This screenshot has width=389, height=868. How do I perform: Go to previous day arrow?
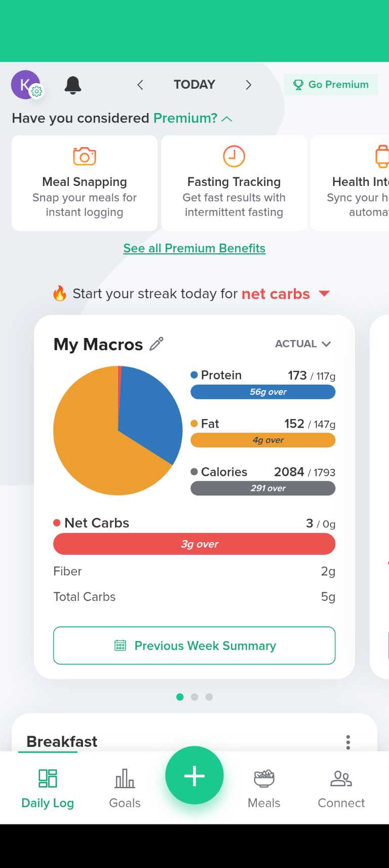pos(140,85)
